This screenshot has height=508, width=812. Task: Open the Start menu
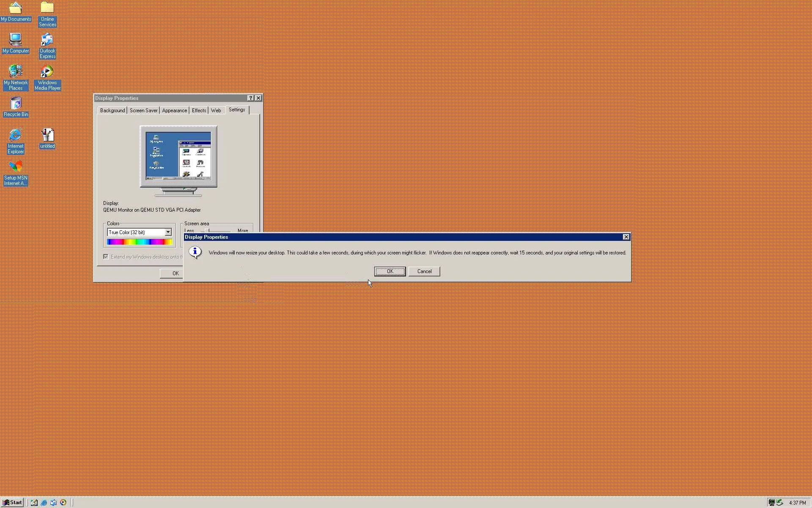coord(12,502)
